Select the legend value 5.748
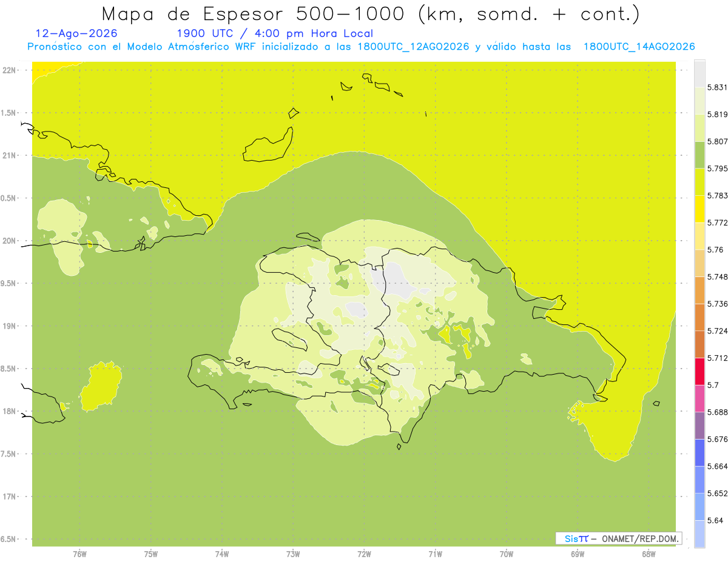The height and width of the screenshot is (562, 728). [x=717, y=277]
